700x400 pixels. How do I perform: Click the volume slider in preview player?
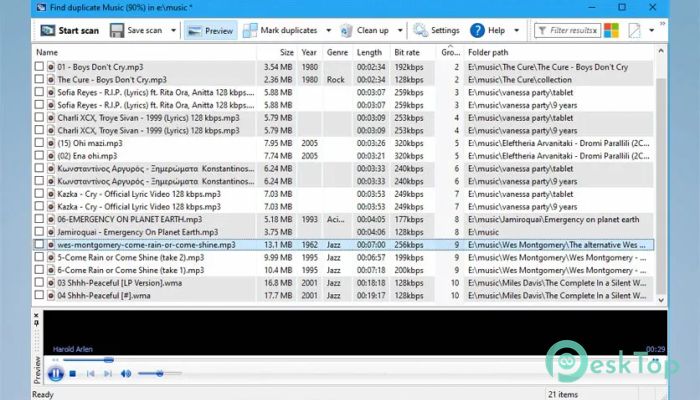[x=160, y=374]
